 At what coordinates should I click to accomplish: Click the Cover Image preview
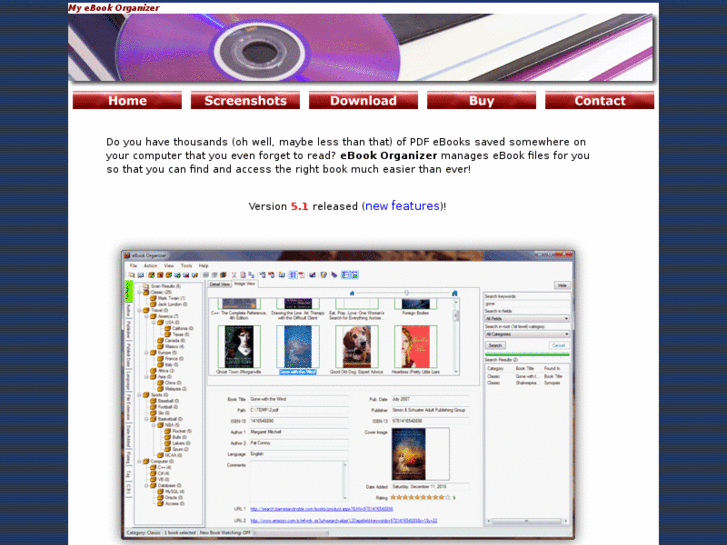coord(420,454)
